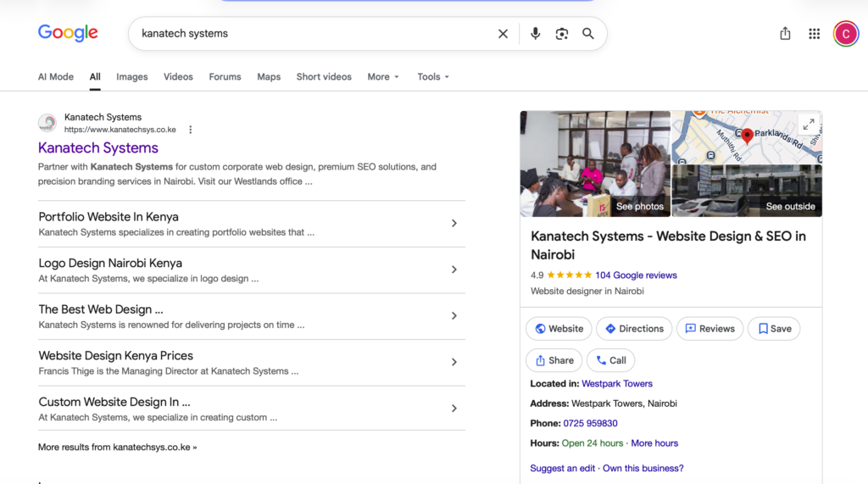Click Suggest an edit link
868x484 pixels.
point(563,469)
